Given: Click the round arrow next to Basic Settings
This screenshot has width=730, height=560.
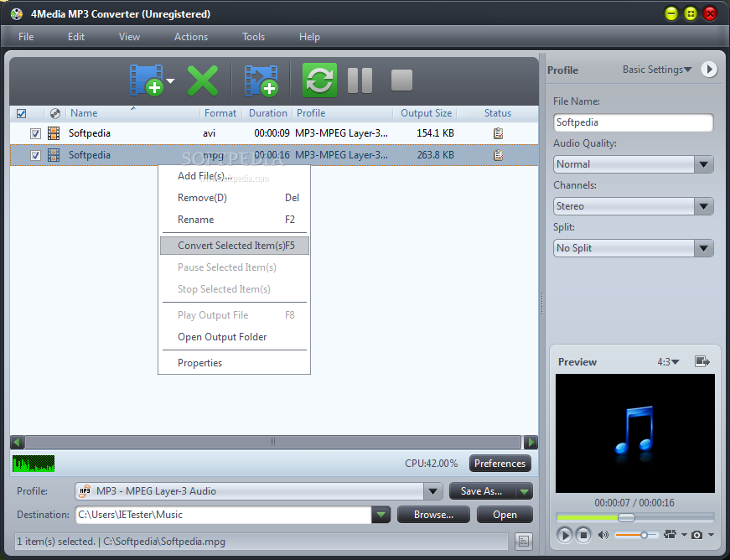Looking at the screenshot, I should pos(709,70).
